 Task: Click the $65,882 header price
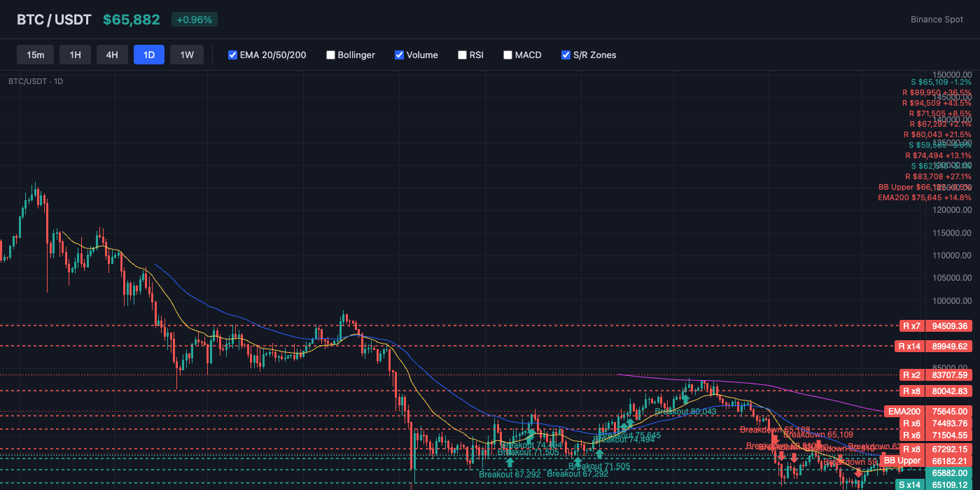132,20
